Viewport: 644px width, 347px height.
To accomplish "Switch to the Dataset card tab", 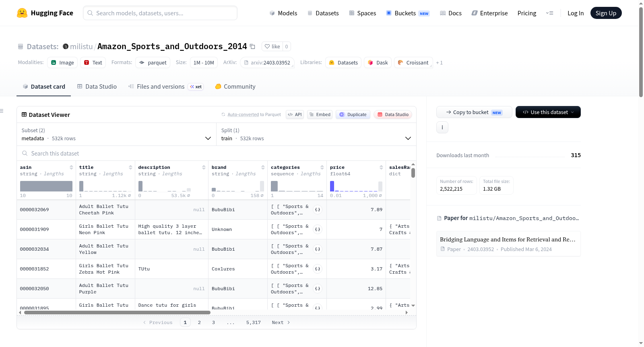I will pos(43,87).
